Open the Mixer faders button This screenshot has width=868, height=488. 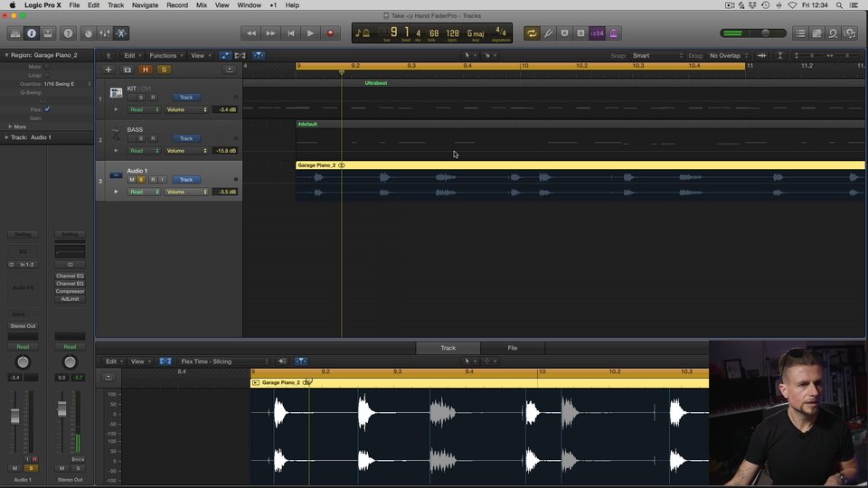(105, 33)
